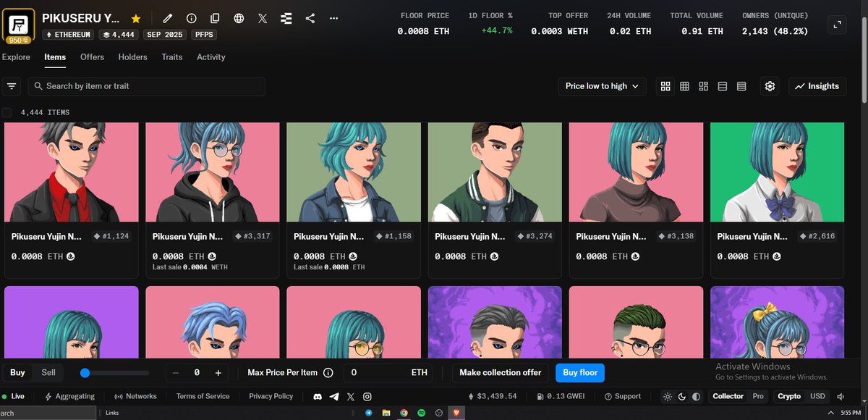Select the half-circle contrast theme icon
This screenshot has width=868, height=420.
(696, 397)
